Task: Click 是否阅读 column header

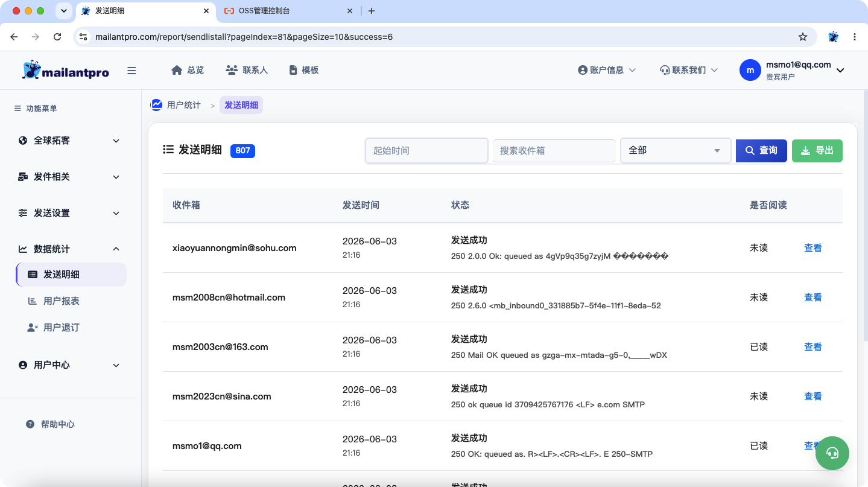Action: pyautogui.click(x=768, y=205)
